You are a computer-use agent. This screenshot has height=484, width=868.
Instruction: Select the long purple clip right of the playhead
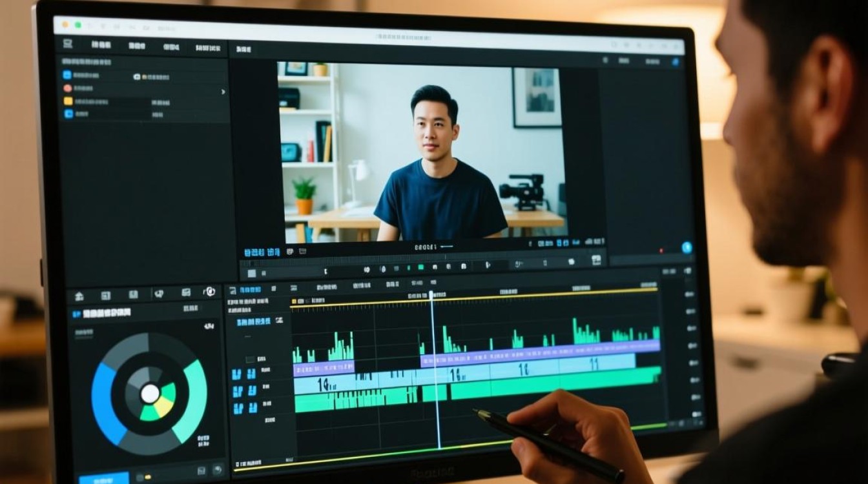[x=540, y=354]
